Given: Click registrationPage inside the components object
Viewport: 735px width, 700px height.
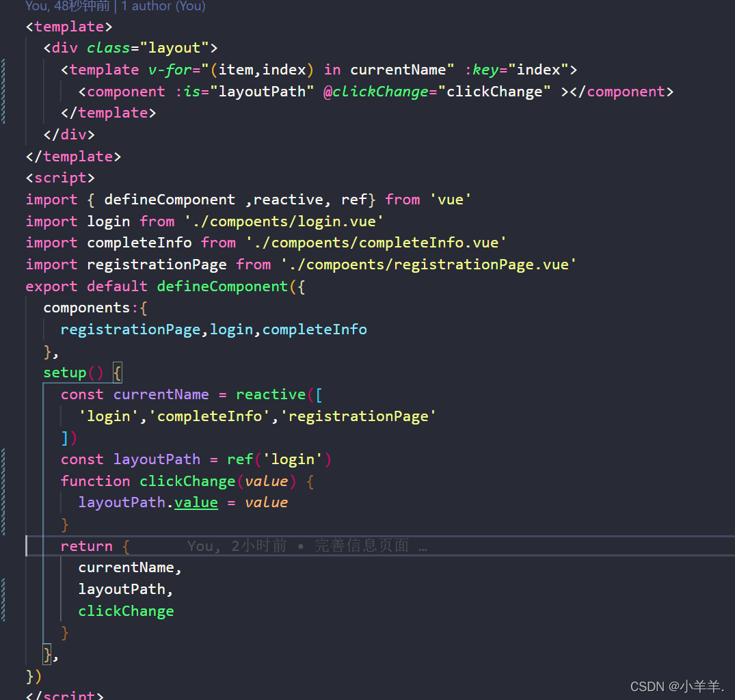Looking at the screenshot, I should tap(130, 329).
